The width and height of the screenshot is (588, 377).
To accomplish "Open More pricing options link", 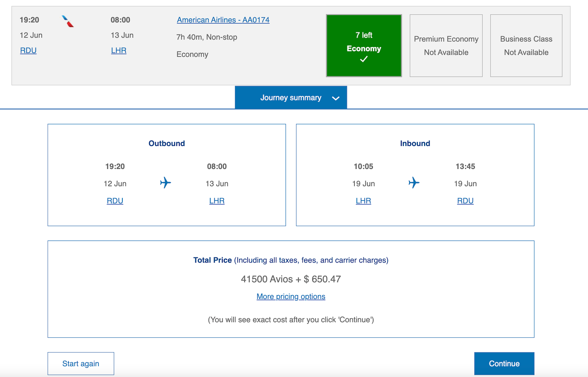I will coord(291,296).
